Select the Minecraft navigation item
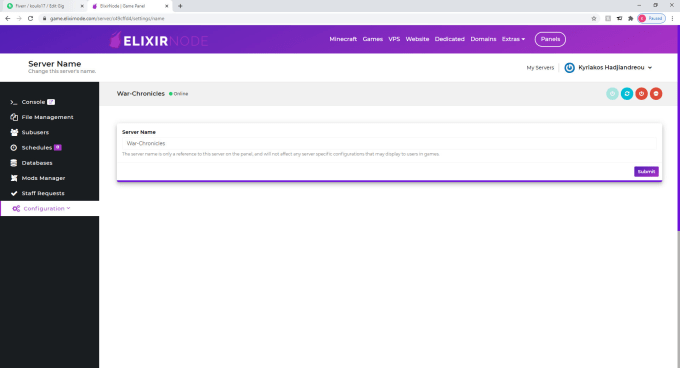 click(343, 39)
